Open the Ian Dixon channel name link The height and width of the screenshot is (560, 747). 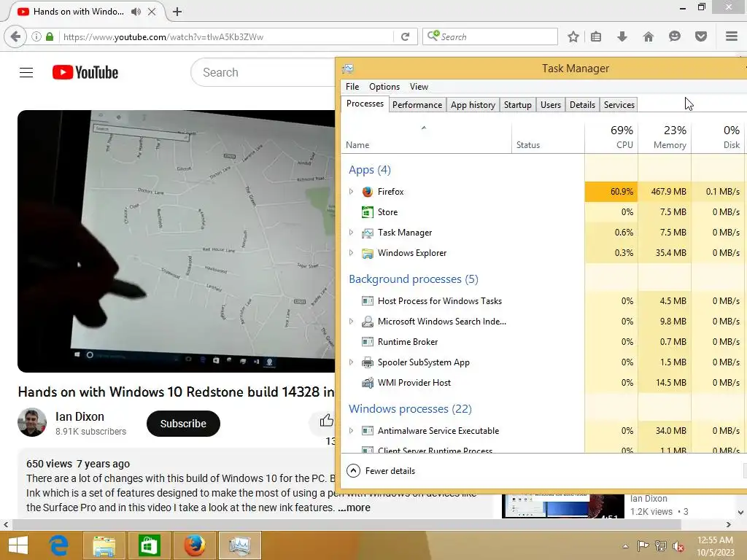(80, 416)
